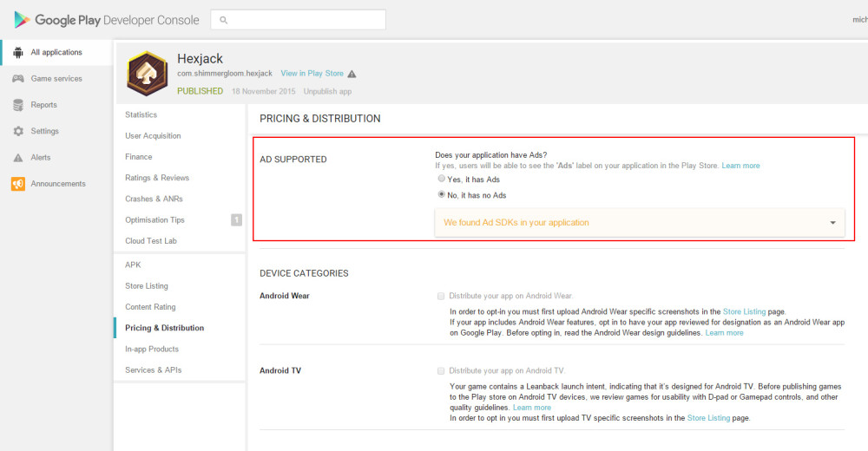Click the 'PRICING & DISTRIBUTION' page heading
868x451 pixels.
320,119
